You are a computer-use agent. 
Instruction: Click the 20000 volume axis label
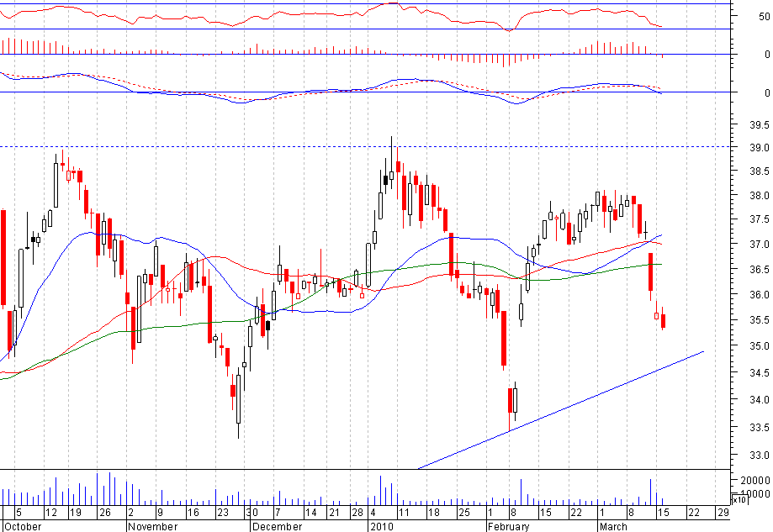click(754, 480)
